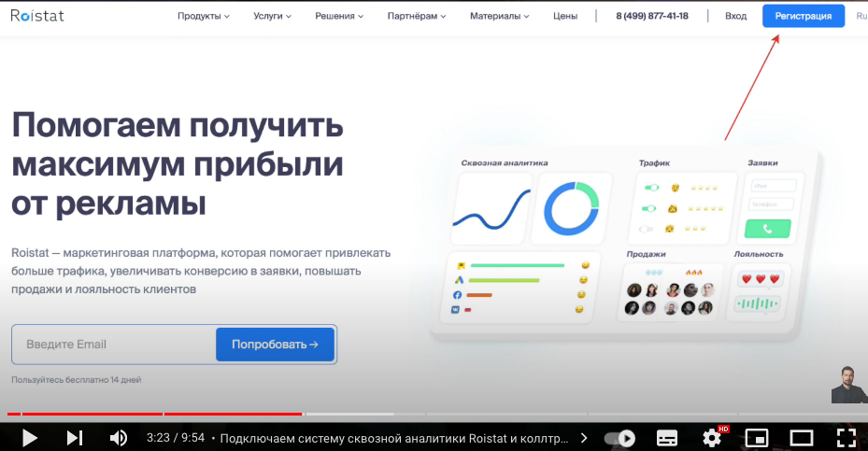
Task: Click the green voice waveform bubble
Action: [x=758, y=303]
